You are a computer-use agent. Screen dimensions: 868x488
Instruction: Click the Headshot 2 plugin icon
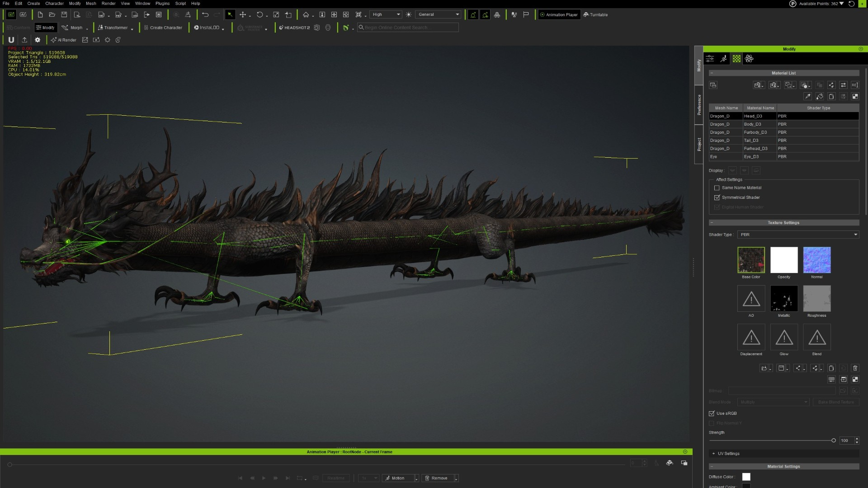click(294, 28)
